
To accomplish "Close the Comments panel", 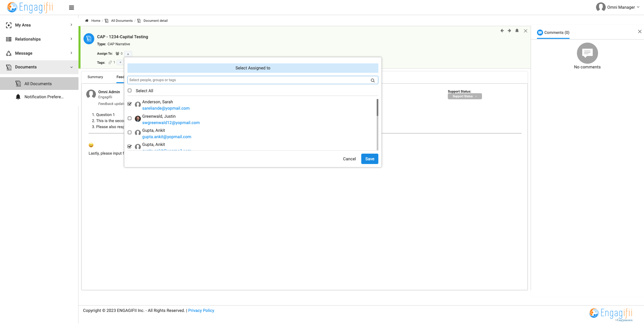I will [640, 32].
